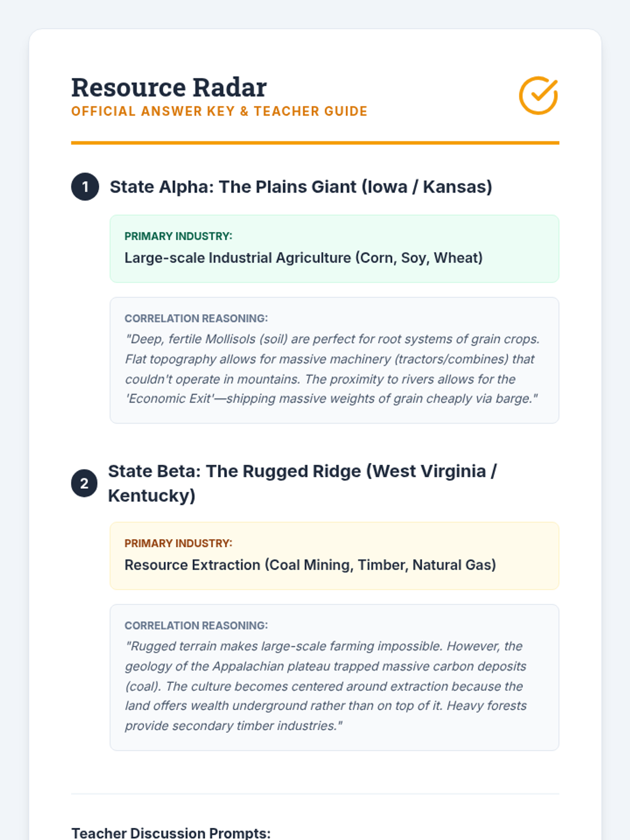Click the green Primary Industry box for agriculture

334,249
